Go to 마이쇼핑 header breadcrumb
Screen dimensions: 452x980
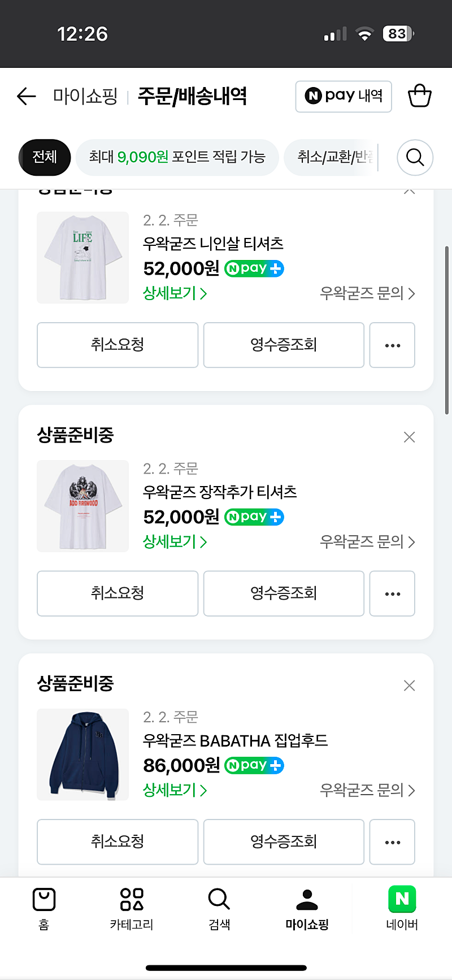[85, 96]
